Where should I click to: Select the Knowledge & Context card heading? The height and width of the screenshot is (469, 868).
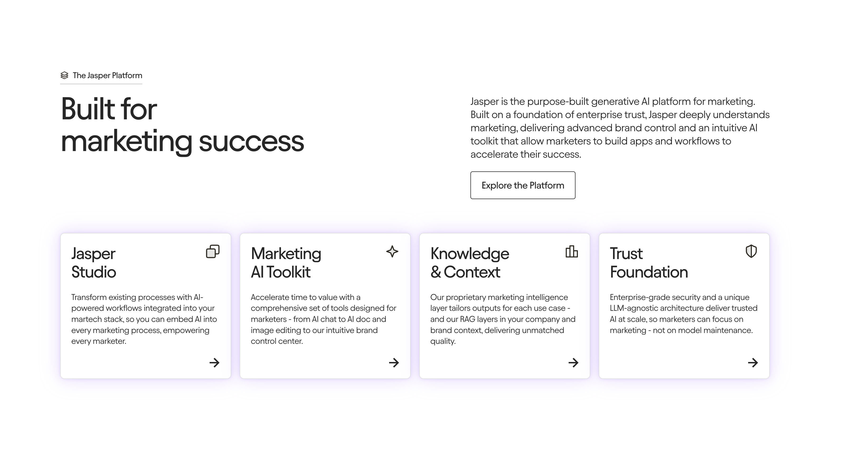click(469, 263)
